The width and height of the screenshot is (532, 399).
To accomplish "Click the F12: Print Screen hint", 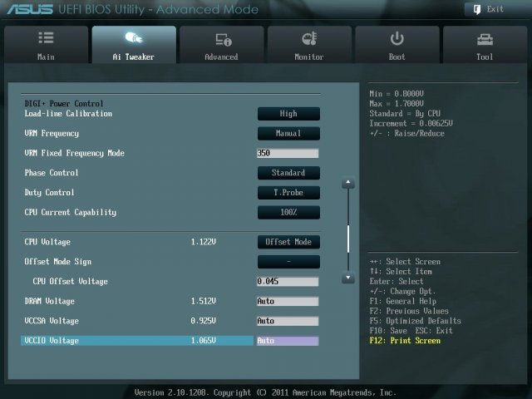I will (405, 341).
